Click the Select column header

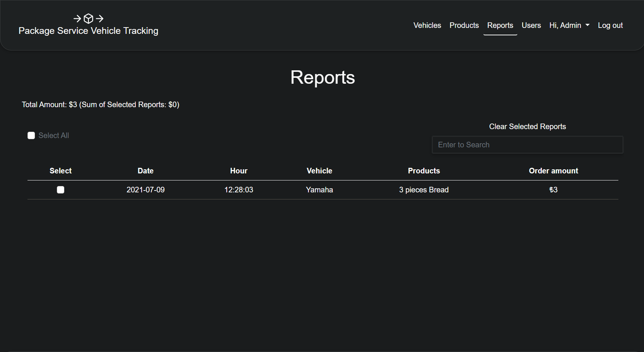tap(61, 171)
